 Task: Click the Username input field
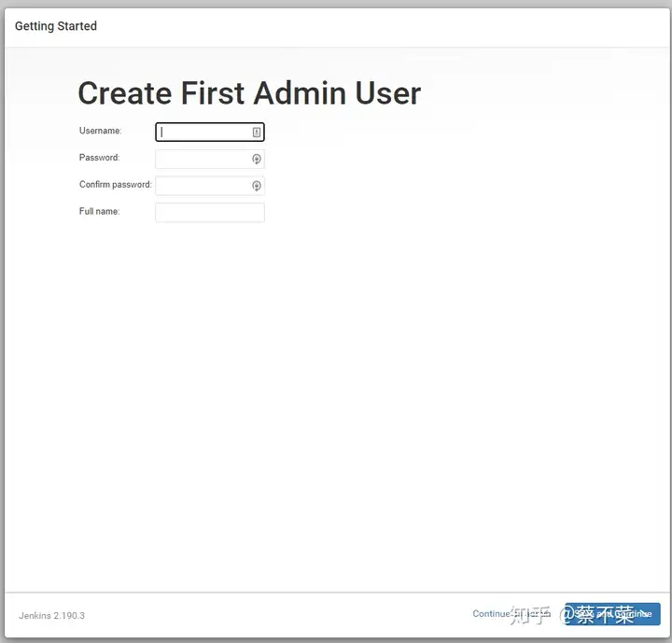[x=210, y=132]
